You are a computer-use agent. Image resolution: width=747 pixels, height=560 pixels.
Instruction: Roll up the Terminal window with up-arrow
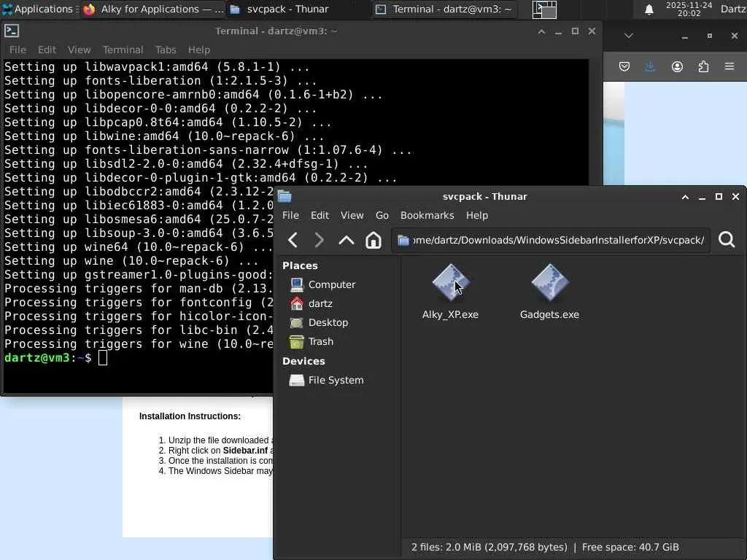pos(542,31)
